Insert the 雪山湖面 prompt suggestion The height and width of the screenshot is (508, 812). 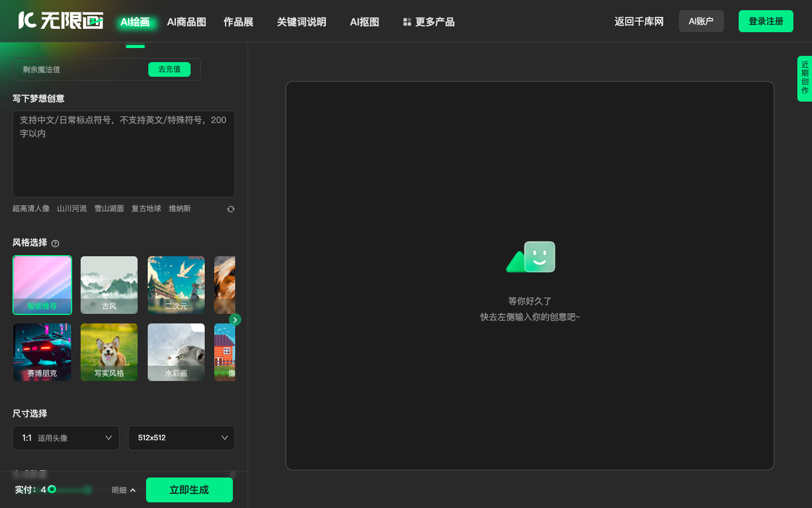[x=109, y=209]
